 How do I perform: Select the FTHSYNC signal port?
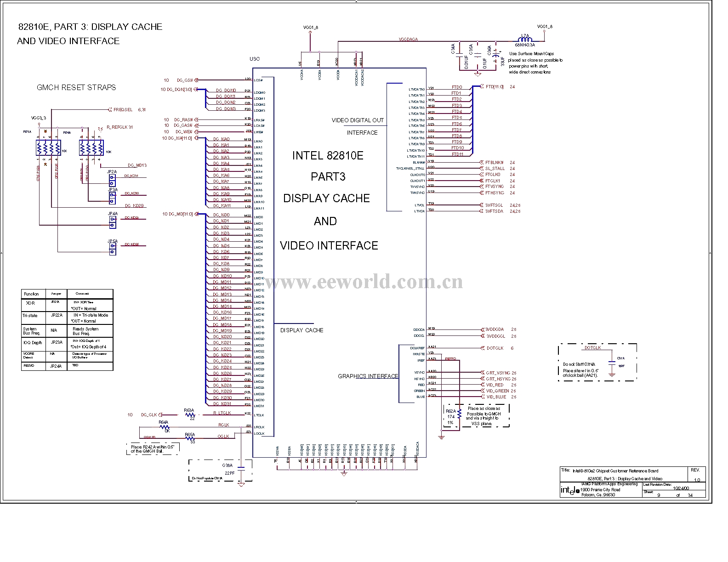click(x=491, y=193)
